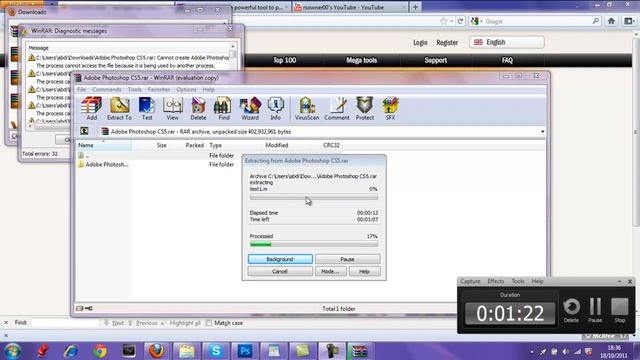Image resolution: width=640 pixels, height=360 pixels.
Task: Stop the screen recording
Action: pyautogui.click(x=620, y=310)
